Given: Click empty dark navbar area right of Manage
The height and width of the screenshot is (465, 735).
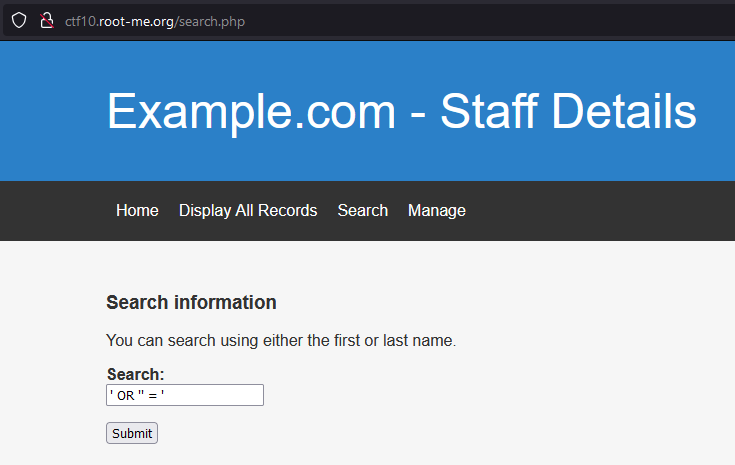Looking at the screenshot, I should click(x=600, y=210).
